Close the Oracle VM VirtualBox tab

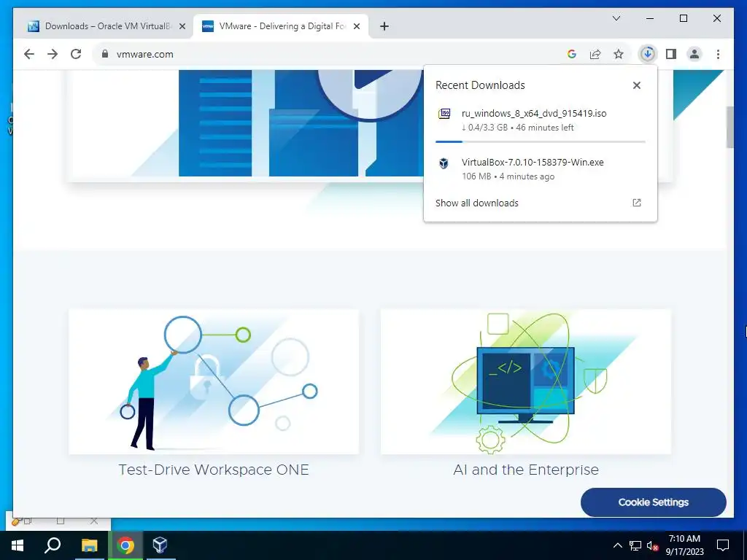(x=182, y=27)
